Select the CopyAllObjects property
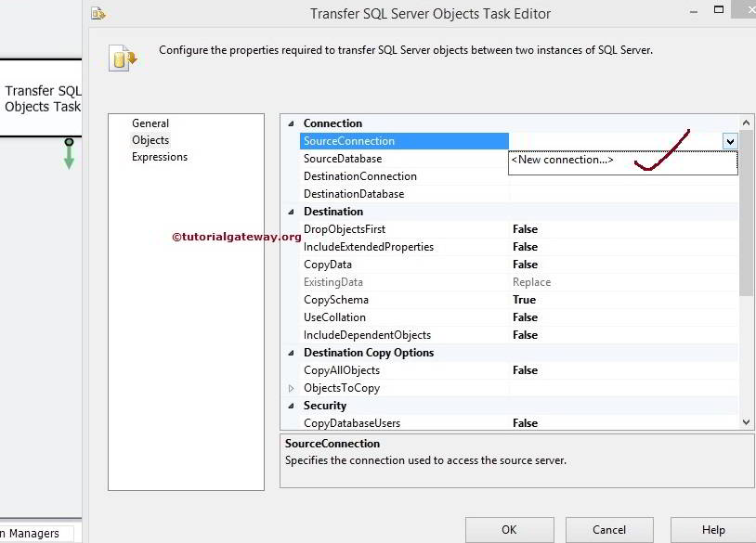756x543 pixels. tap(342, 370)
